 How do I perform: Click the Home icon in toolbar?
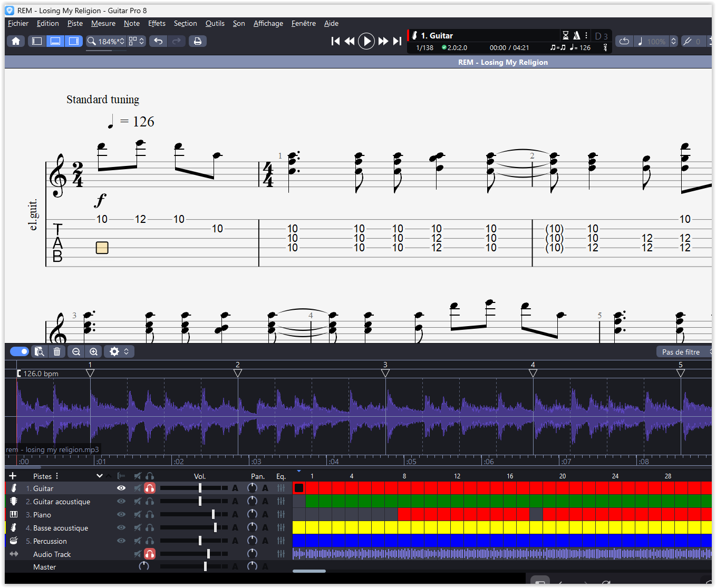(16, 41)
